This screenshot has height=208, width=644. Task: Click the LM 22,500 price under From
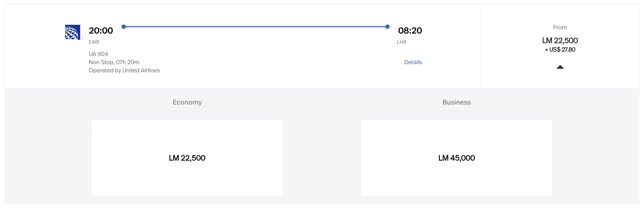click(x=560, y=41)
